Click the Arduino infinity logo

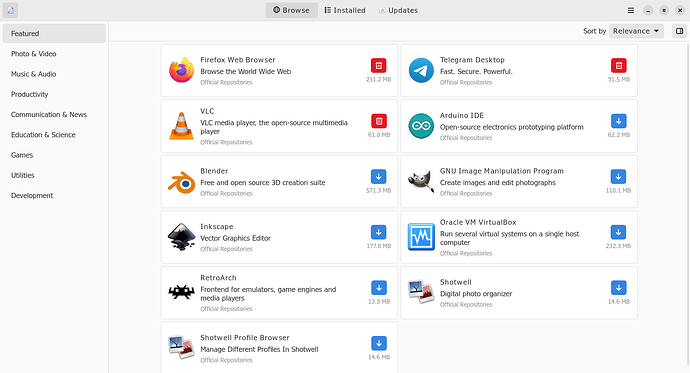click(421, 126)
